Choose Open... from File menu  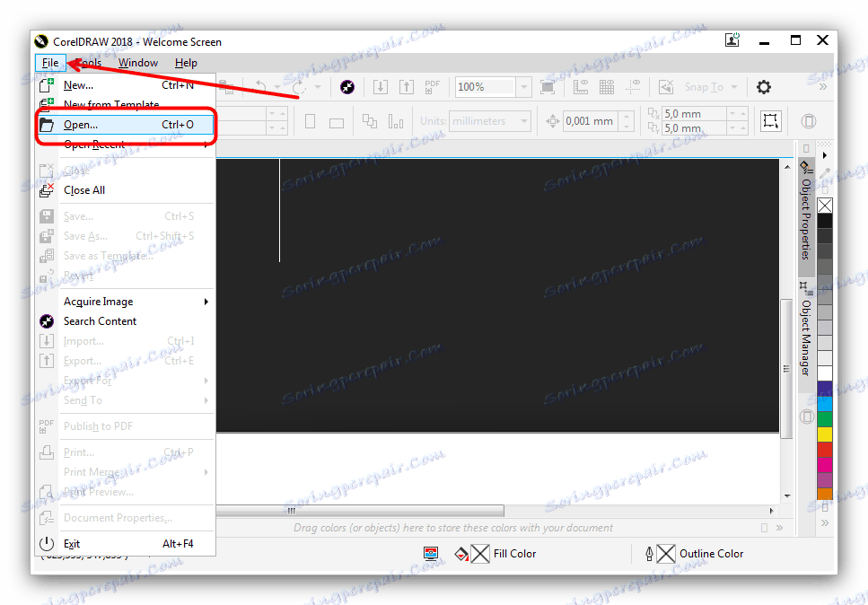(x=125, y=125)
